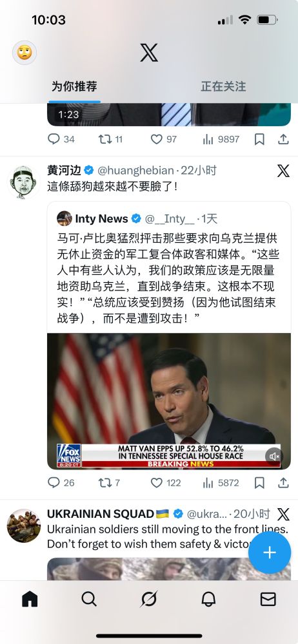Image resolution: width=298 pixels, height=644 pixels.
Task: Open the Grok menu on the UKRAINIAN SQUAD post
Action: pyautogui.click(x=283, y=514)
